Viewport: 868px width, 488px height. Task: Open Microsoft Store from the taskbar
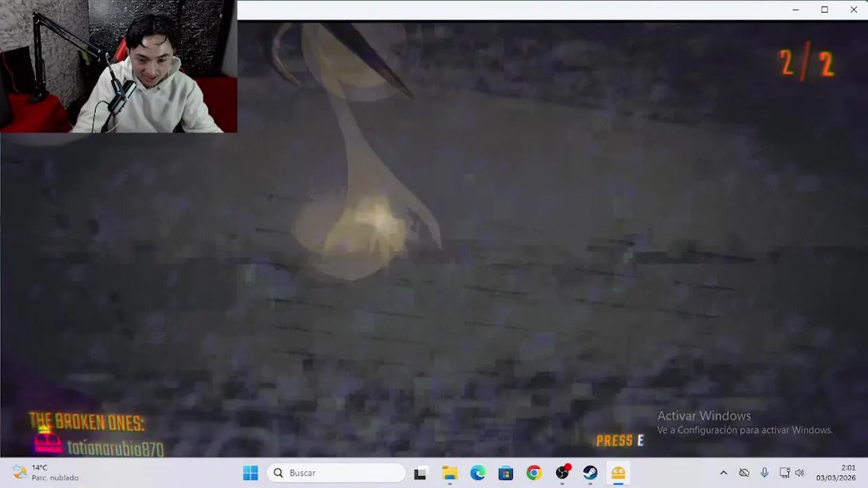(506, 473)
